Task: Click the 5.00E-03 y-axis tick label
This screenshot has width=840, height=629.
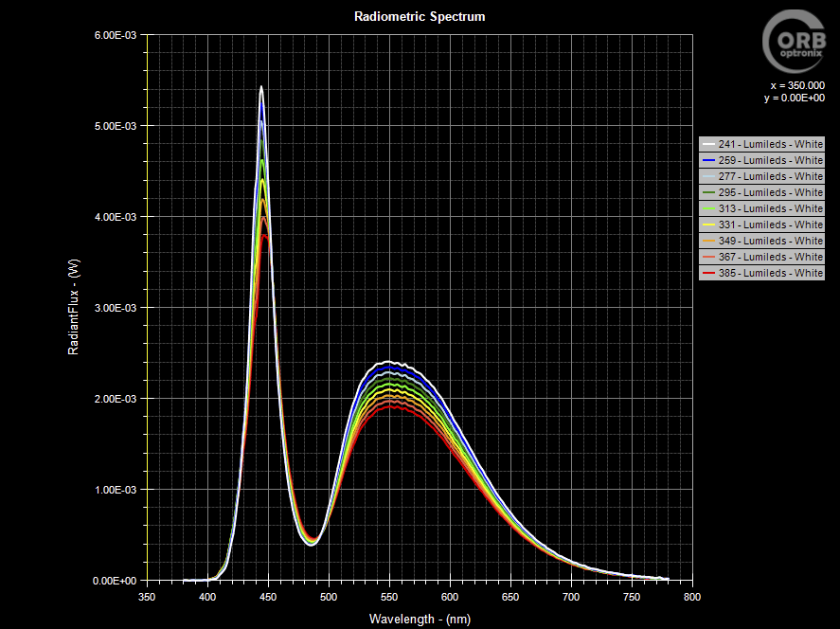Action: [116, 126]
